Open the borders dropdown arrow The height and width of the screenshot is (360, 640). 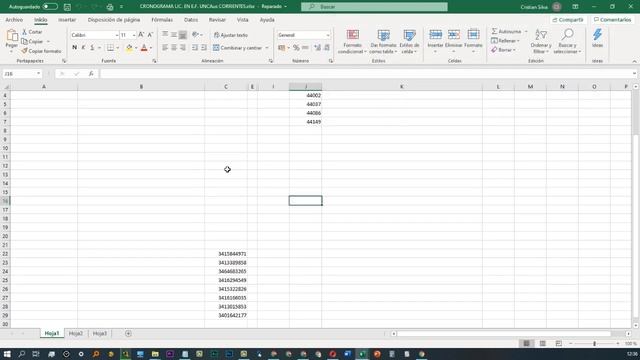(118, 48)
